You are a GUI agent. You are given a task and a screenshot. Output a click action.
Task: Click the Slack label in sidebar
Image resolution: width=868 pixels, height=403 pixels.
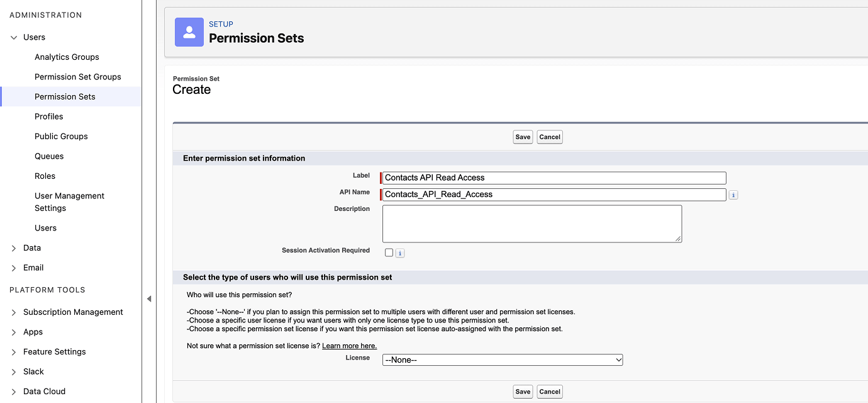[x=33, y=372]
